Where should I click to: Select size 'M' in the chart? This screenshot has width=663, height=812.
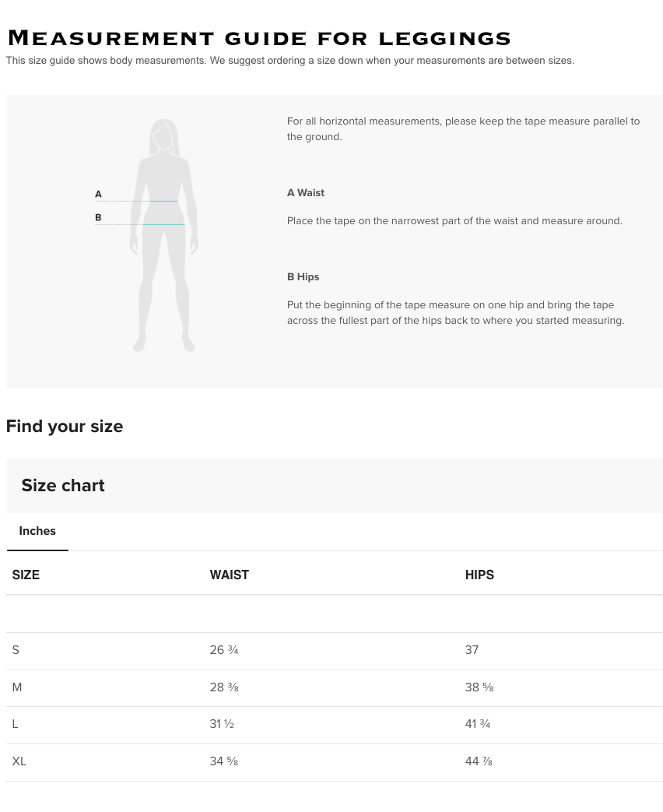17,687
